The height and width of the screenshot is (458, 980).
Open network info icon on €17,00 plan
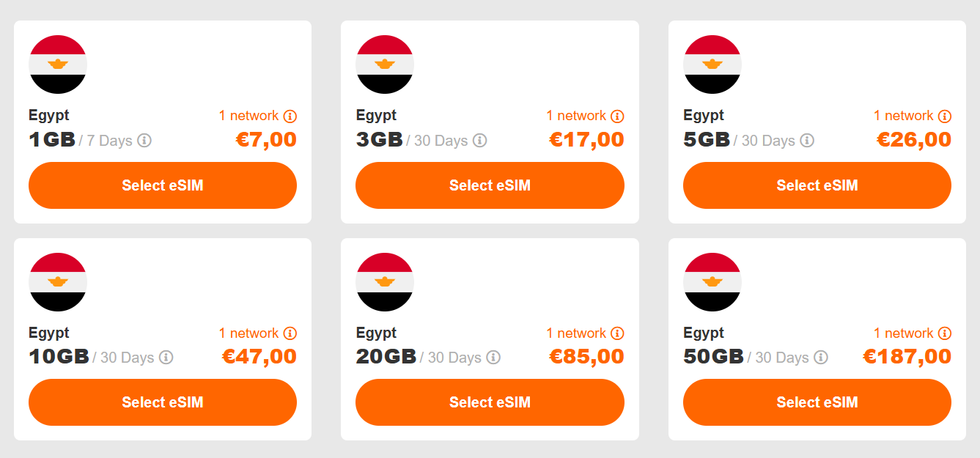pyautogui.click(x=617, y=117)
